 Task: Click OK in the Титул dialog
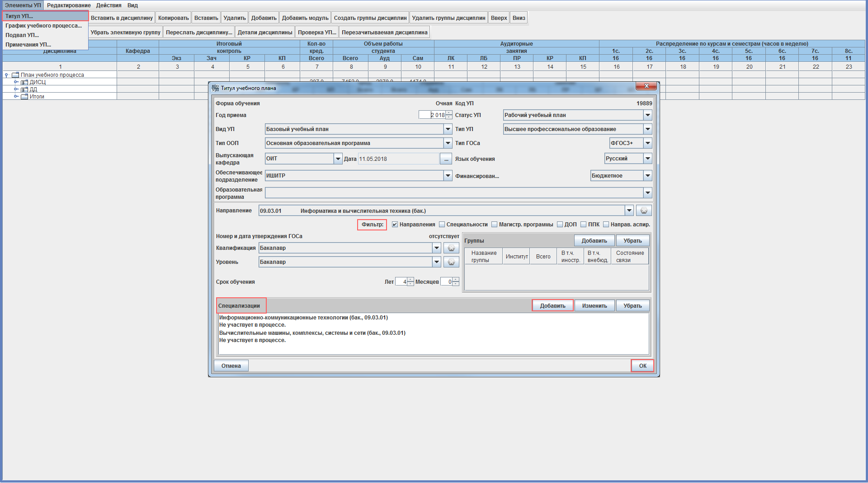coord(642,366)
